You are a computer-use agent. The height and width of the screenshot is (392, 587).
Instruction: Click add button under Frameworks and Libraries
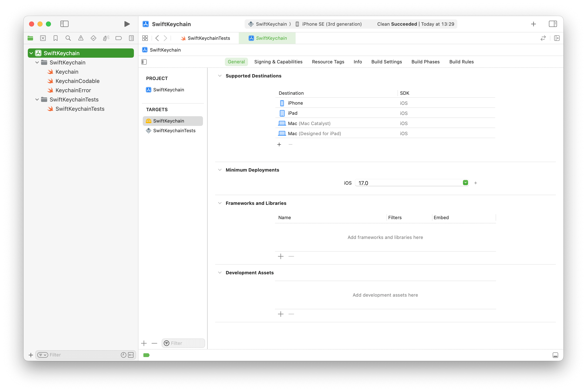[281, 256]
